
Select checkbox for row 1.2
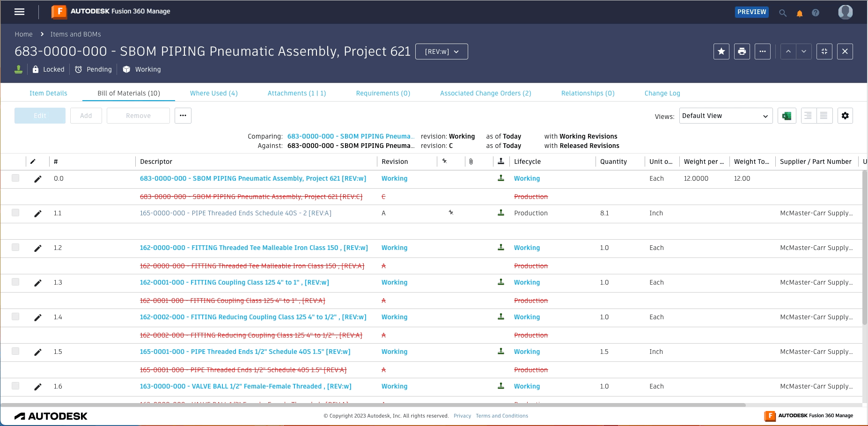pyautogui.click(x=15, y=247)
